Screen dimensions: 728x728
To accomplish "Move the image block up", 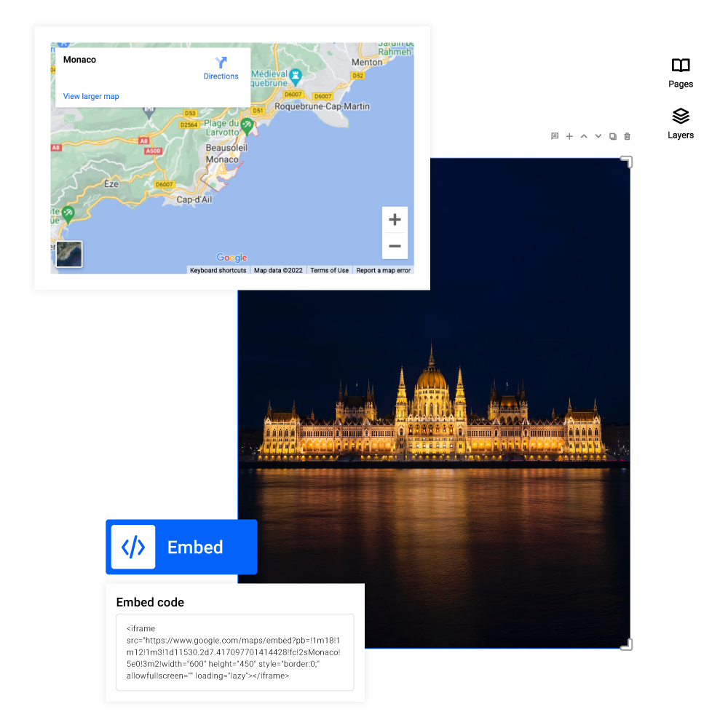I will point(584,136).
